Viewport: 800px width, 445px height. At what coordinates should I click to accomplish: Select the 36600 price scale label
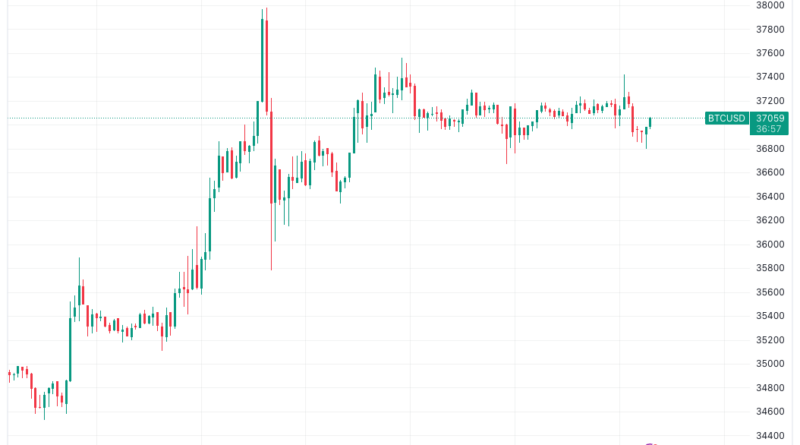[769, 172]
